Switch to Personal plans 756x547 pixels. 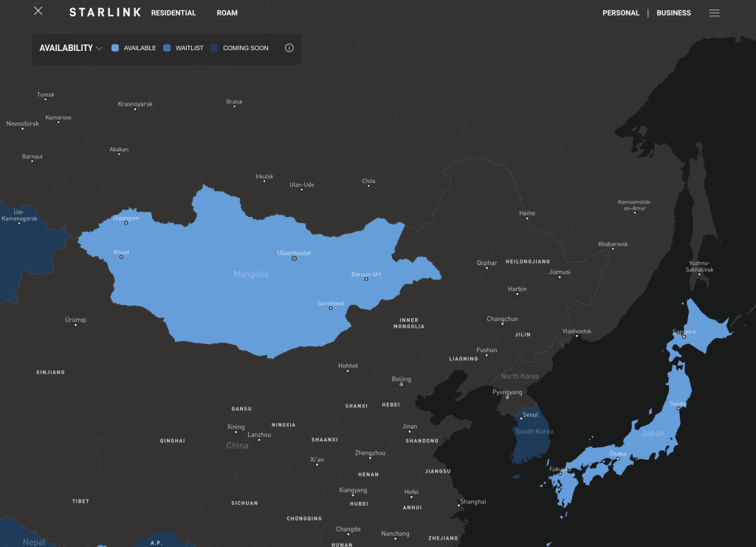click(621, 13)
